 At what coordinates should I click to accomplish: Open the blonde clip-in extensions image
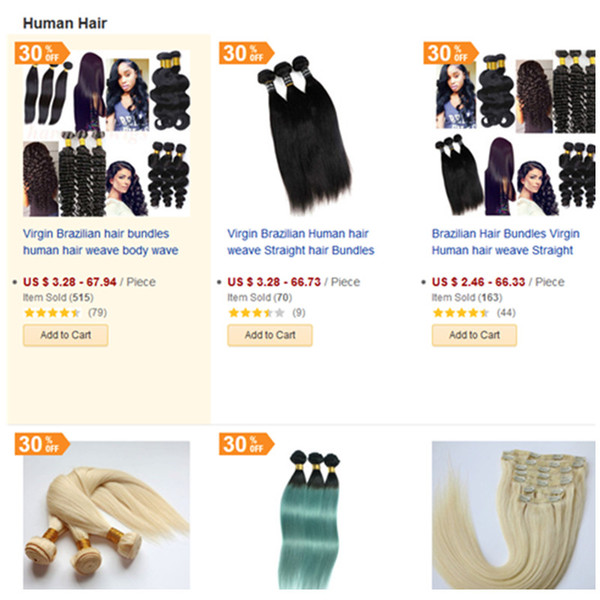pos(514,515)
